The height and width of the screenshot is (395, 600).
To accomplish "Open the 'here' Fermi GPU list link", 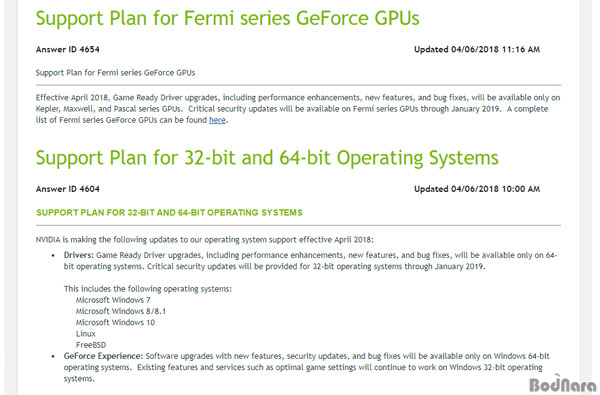I will pos(217,120).
